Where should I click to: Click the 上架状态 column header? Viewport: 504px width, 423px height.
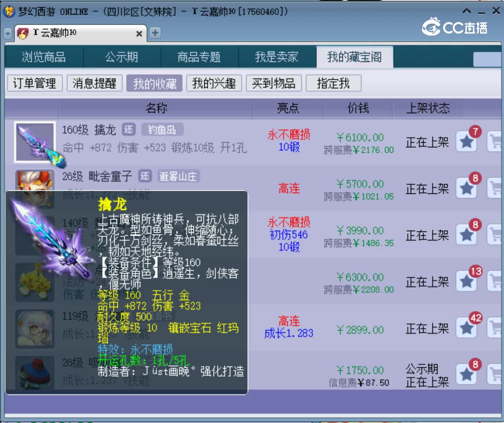[x=428, y=108]
